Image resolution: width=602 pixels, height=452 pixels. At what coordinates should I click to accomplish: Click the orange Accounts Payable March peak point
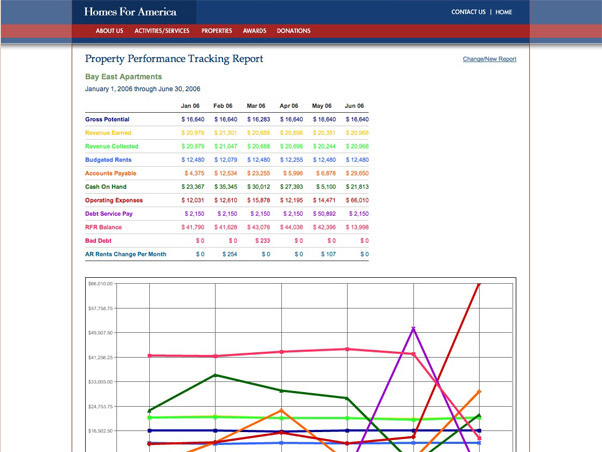(281, 411)
